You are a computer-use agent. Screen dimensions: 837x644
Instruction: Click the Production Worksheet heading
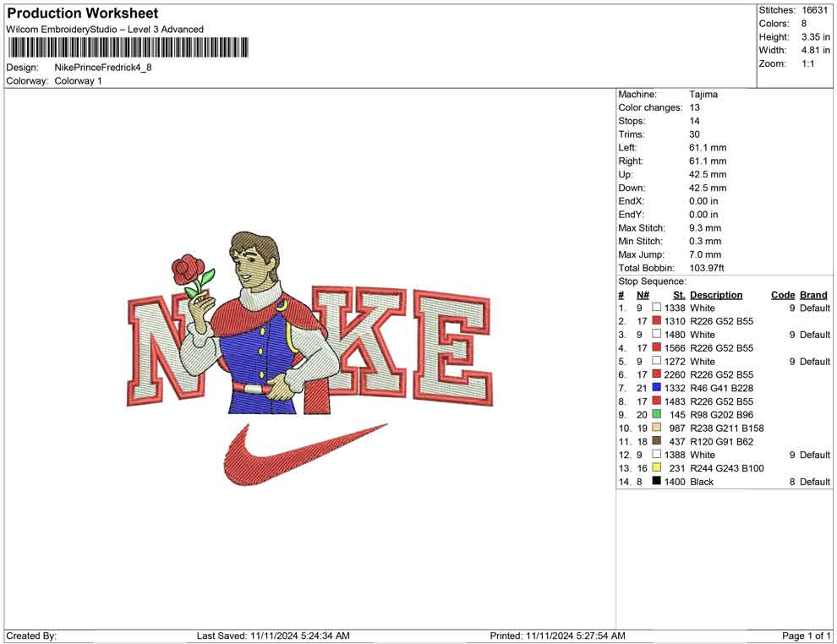pos(82,14)
